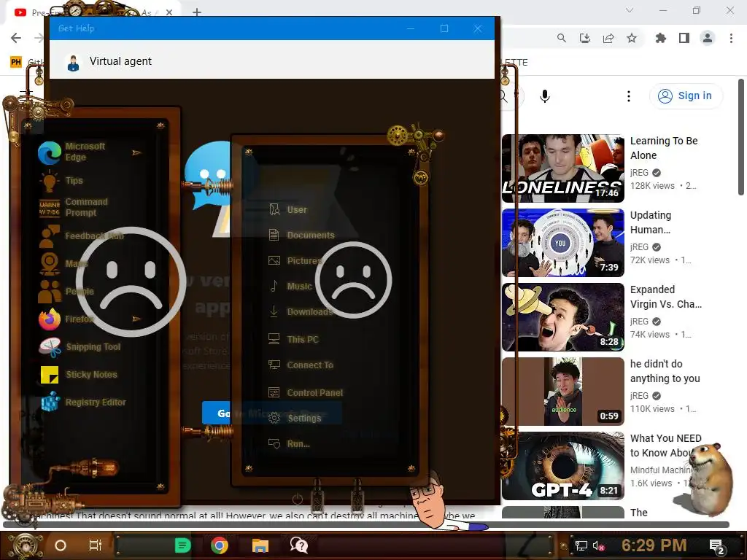The height and width of the screenshot is (560, 747).
Task: Click the YouTube page vertical scrollbar
Action: pos(741,137)
